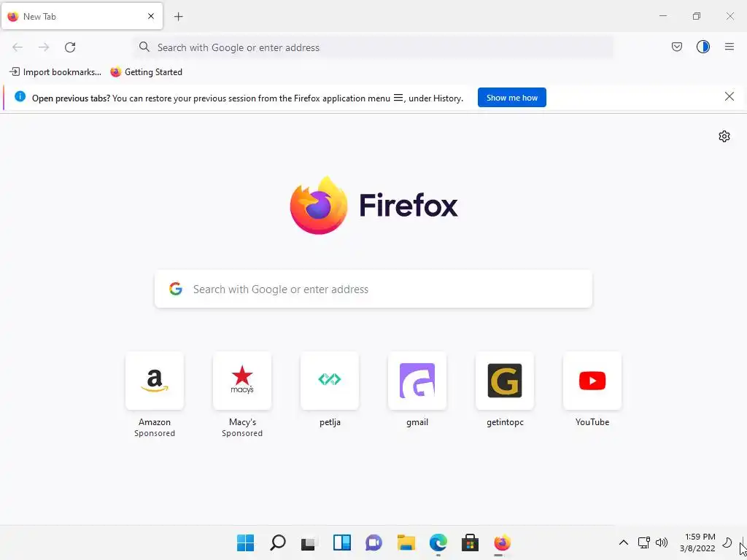Open the Save to Pocket icon
Viewport: 747px width, 560px height.
tap(676, 47)
